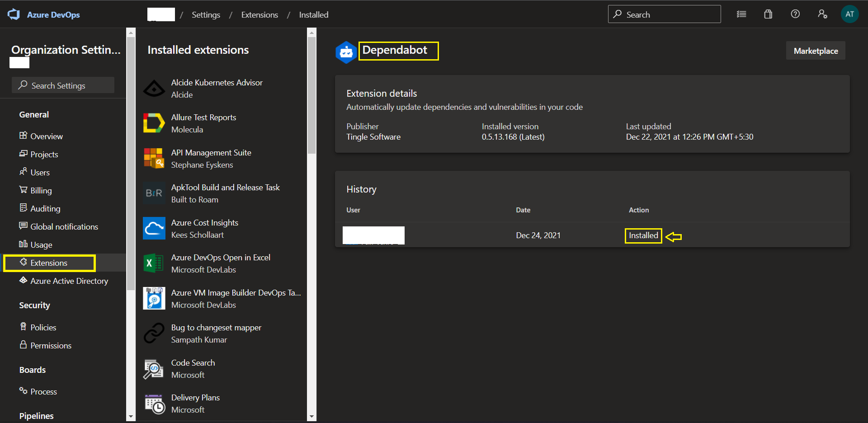
Task: Click the Extensions breadcrumb link
Action: [x=259, y=15]
